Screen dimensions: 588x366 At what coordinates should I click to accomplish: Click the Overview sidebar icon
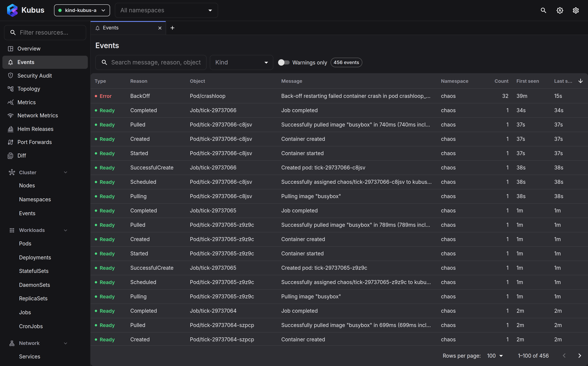coord(10,49)
